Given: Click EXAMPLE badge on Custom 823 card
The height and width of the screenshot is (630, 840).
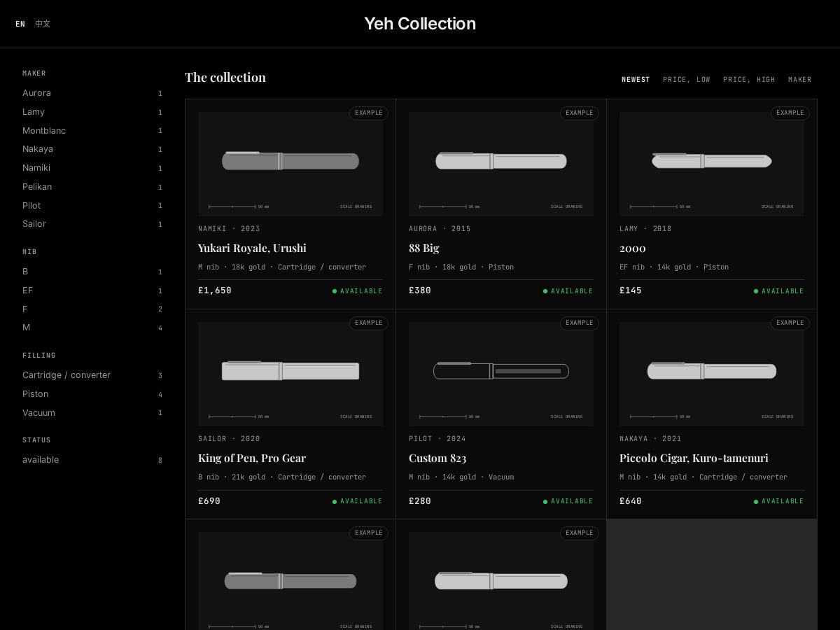Looking at the screenshot, I should (x=580, y=323).
